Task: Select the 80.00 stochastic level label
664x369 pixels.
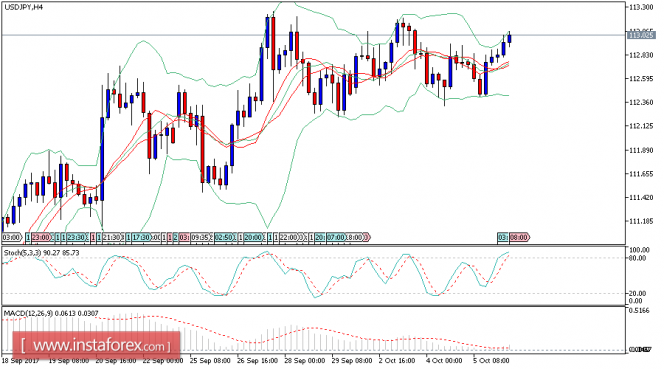Action: [x=637, y=258]
